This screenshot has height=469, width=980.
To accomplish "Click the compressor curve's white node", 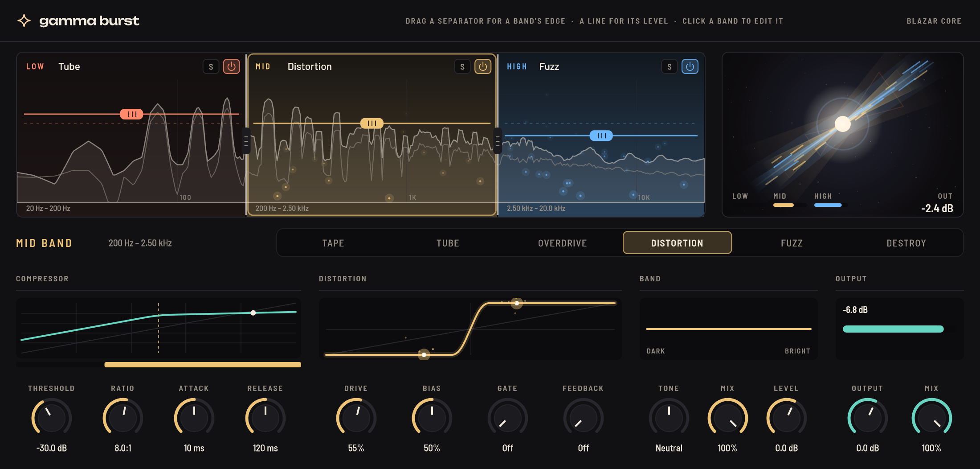I will click(253, 313).
